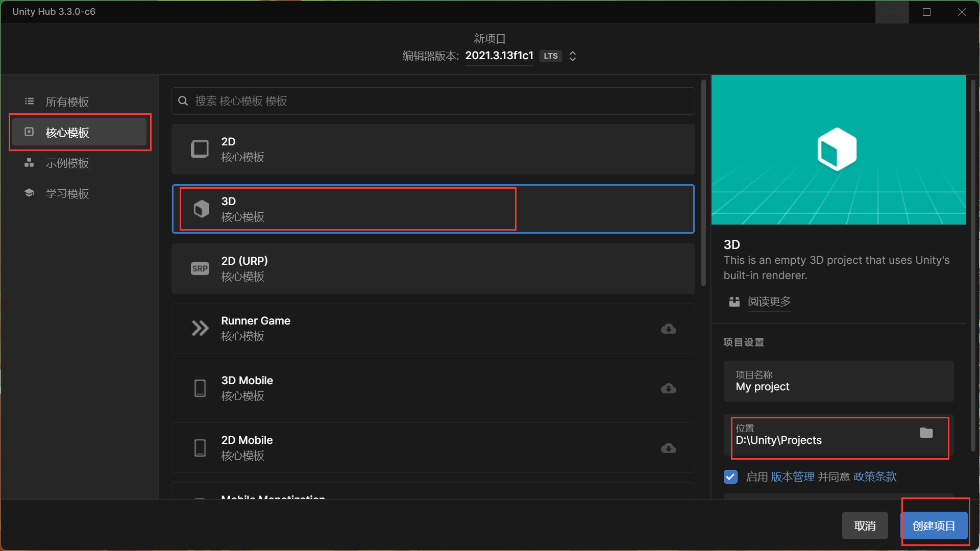Click the download icon for 3D Mobile template
This screenshot has width=980, height=551.
668,388
